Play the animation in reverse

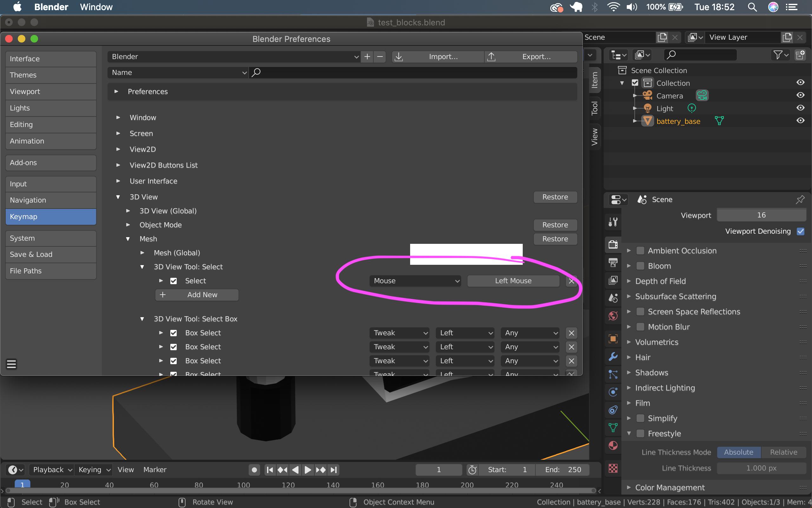coord(295,470)
